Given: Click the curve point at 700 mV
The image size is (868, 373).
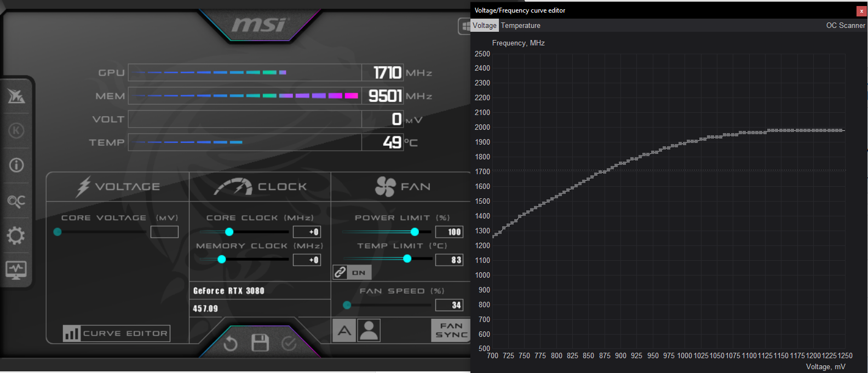Looking at the screenshot, I should [493, 236].
